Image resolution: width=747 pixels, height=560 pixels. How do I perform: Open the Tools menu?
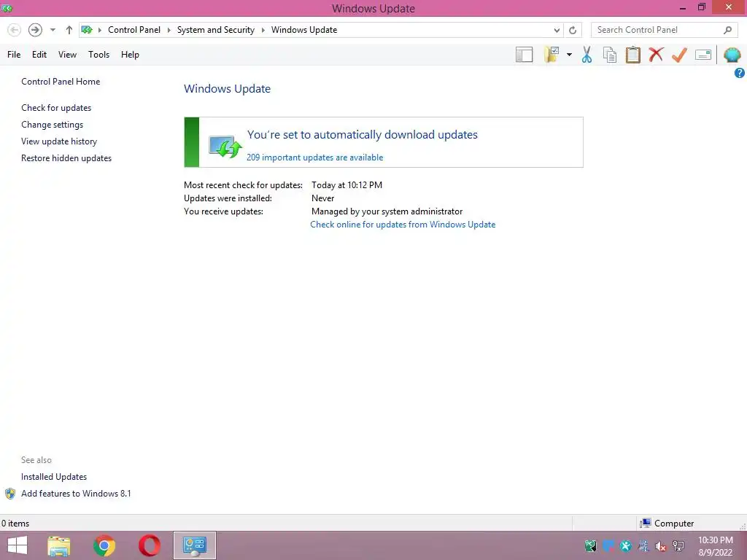coord(98,54)
